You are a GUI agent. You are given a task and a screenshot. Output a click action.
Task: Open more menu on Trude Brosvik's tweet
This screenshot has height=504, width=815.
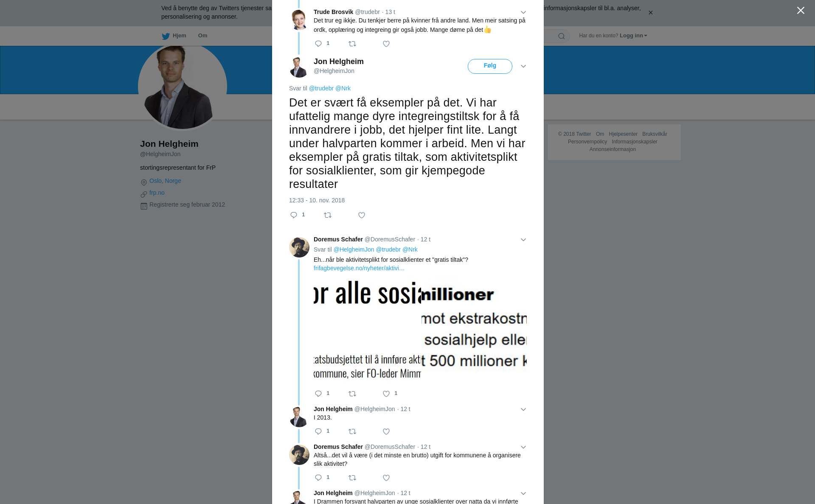point(523,12)
